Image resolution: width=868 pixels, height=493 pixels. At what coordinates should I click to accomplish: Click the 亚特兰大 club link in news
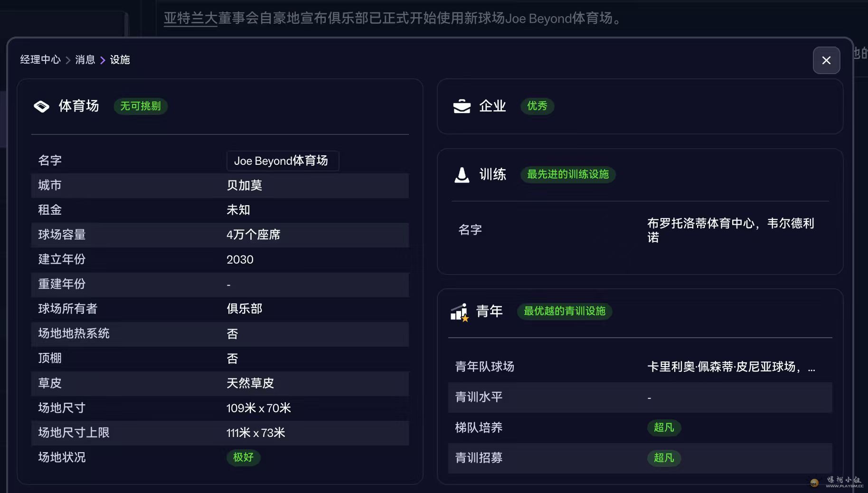190,19
